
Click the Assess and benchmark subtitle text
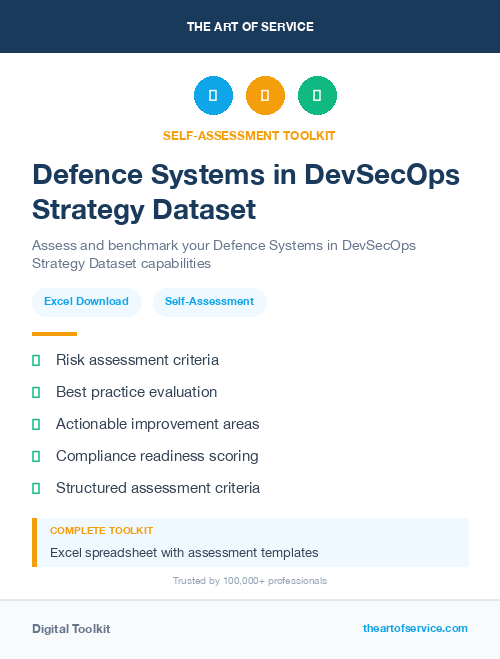pyautogui.click(x=224, y=254)
